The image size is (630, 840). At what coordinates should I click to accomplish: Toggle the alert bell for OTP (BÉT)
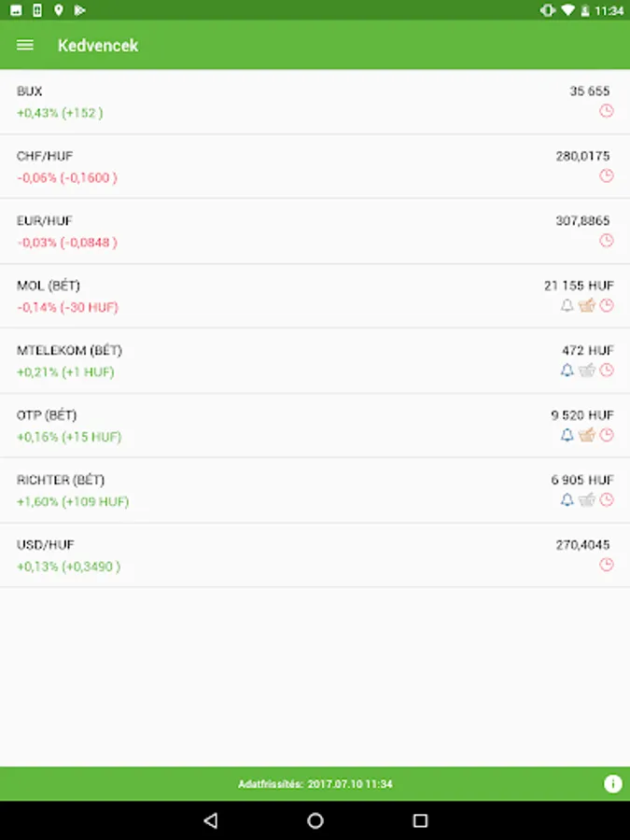[x=567, y=435]
